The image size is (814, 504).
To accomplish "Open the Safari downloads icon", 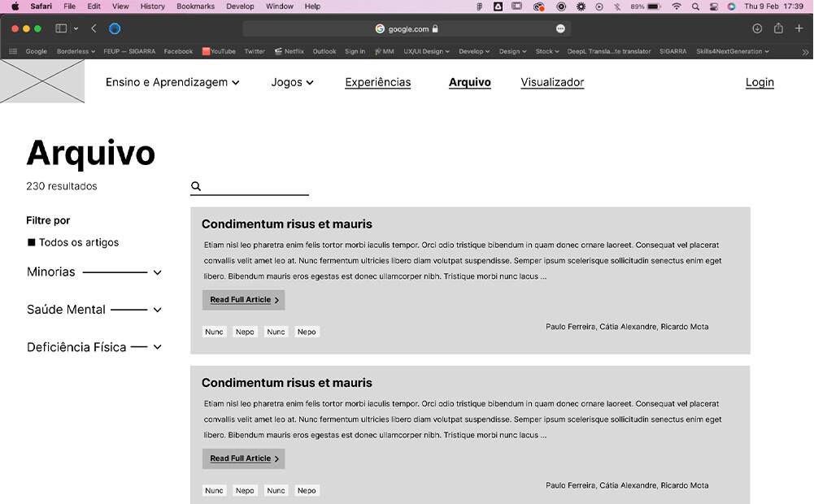I will pyautogui.click(x=757, y=28).
